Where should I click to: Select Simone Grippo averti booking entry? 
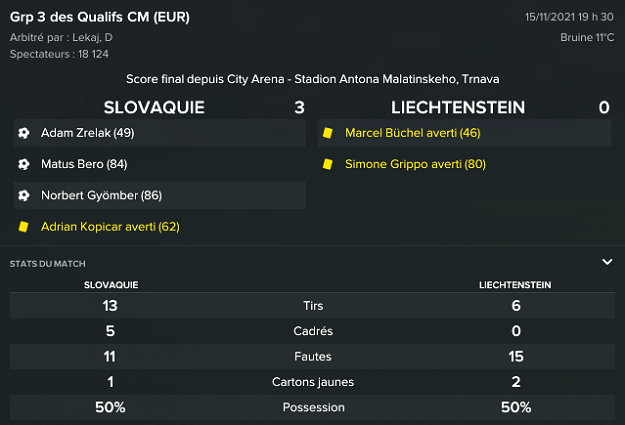tap(415, 164)
